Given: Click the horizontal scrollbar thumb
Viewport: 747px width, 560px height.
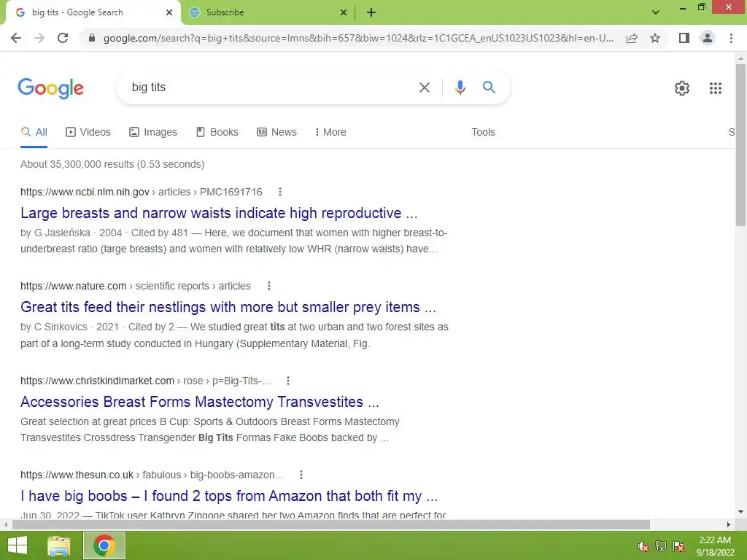Looking at the screenshot, I should pos(331,524).
